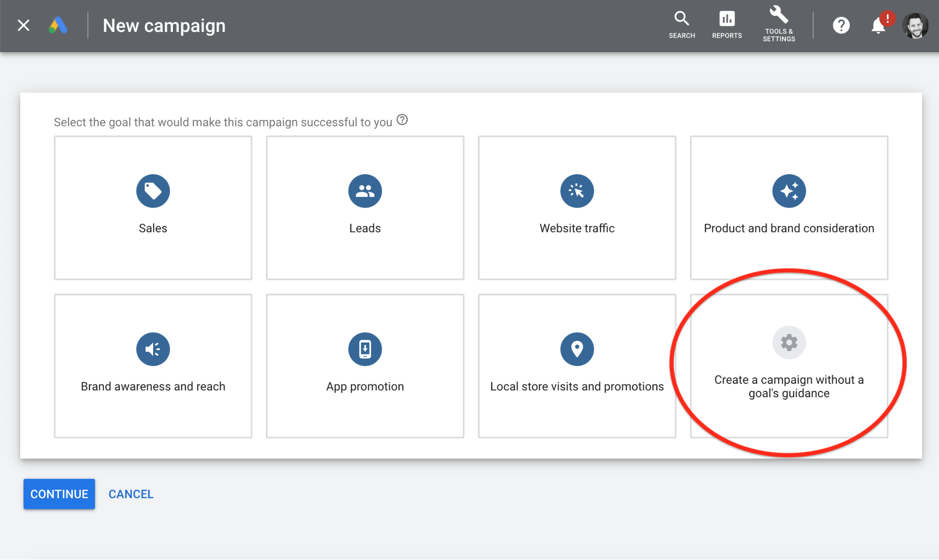Click the CANCEL button

(131, 493)
